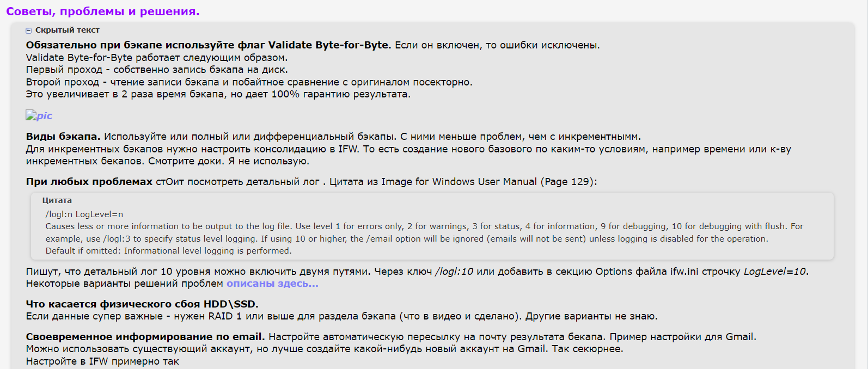Follow the italic 'pic' link text
The image size is (868, 369).
pyautogui.click(x=45, y=116)
